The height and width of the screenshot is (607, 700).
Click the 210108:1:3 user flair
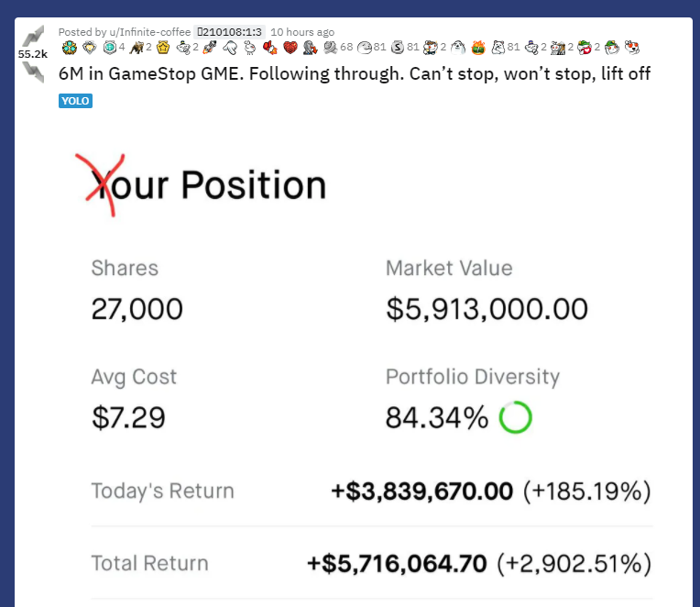231,32
